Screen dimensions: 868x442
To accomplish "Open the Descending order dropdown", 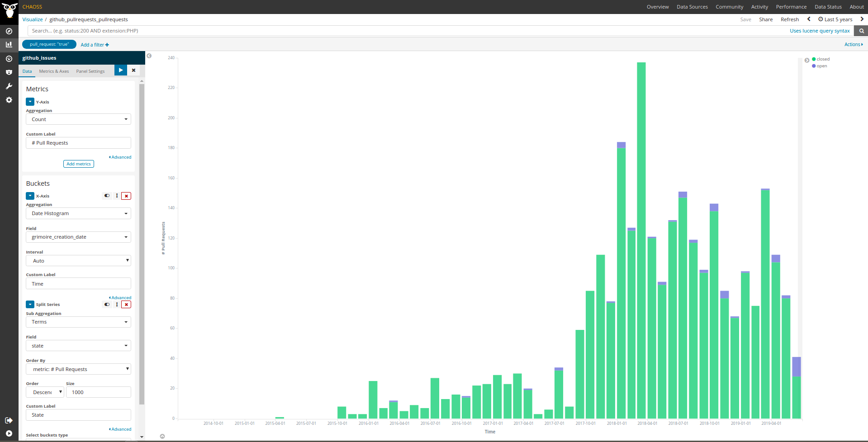I will [45, 392].
